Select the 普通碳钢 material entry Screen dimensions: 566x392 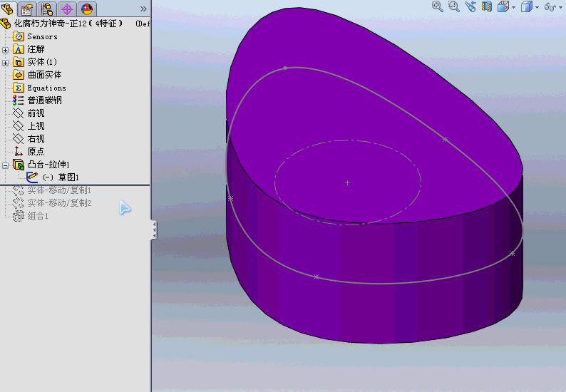(45, 100)
